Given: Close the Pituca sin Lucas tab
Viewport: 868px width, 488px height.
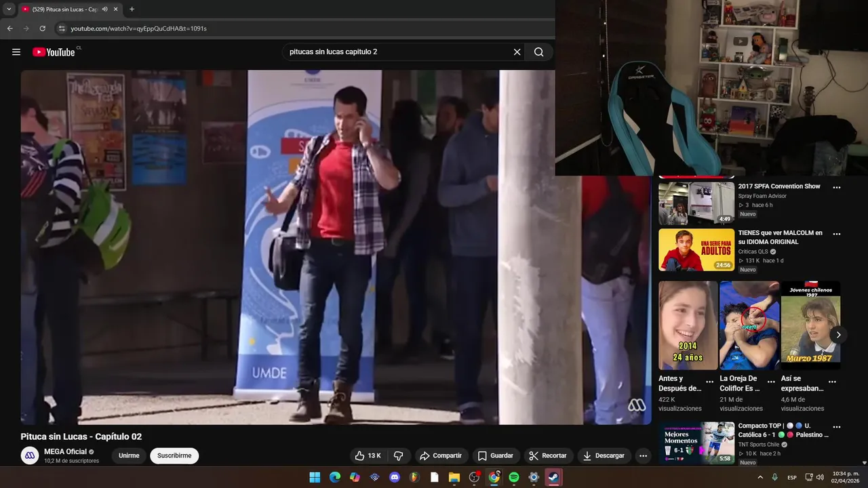Looking at the screenshot, I should pos(116,9).
